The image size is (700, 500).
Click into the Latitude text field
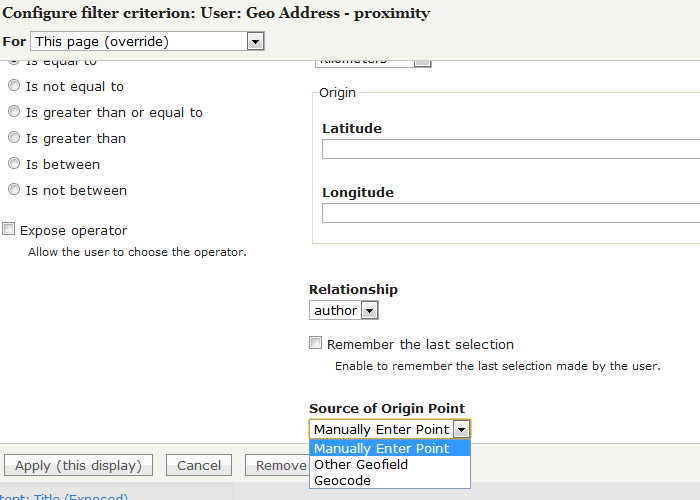coord(510,149)
